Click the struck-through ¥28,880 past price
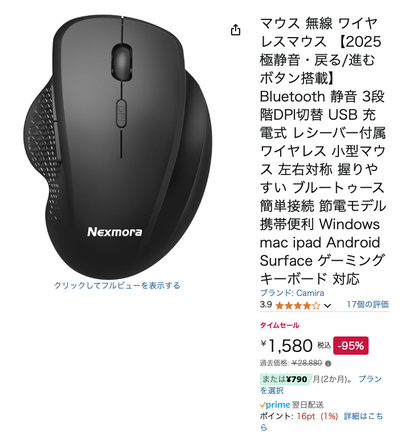The width and height of the screenshot is (400, 434). point(307,363)
